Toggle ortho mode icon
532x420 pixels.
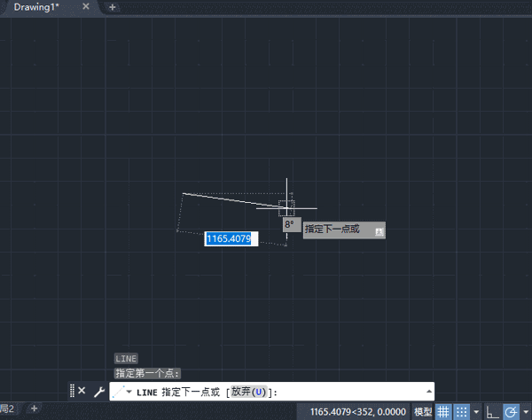[x=492, y=412]
